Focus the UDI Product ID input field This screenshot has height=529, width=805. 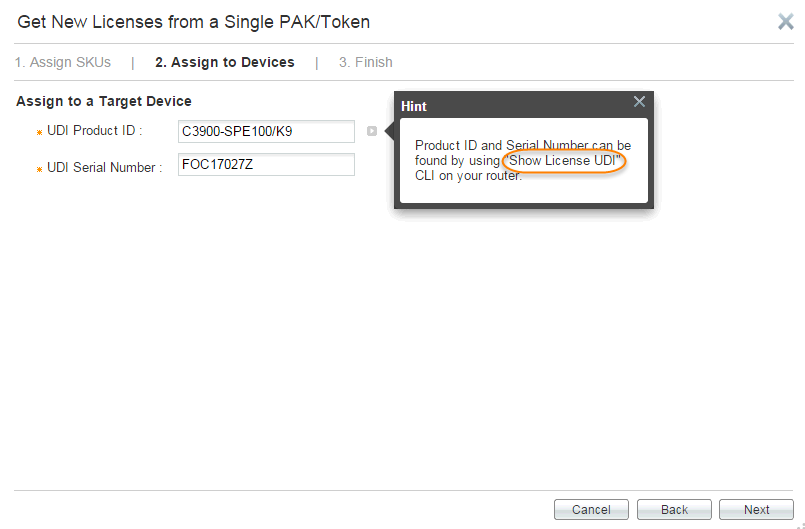click(x=266, y=131)
